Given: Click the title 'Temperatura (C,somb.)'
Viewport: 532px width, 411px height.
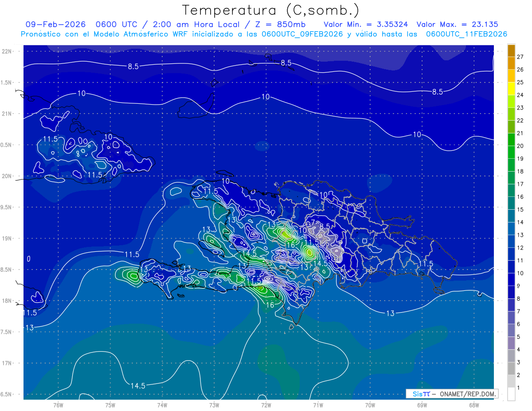Looking at the screenshot, I should pos(270,10).
